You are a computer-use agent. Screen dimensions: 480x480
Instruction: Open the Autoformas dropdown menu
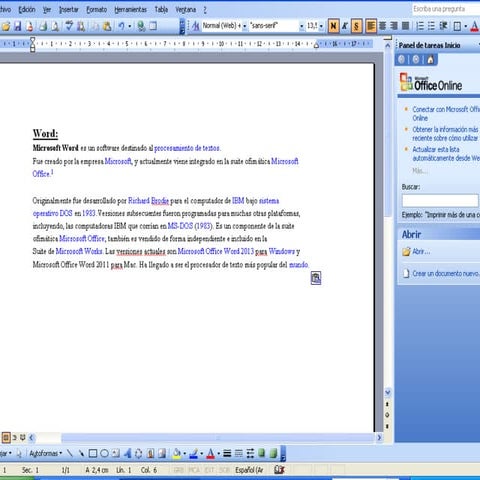point(45,453)
